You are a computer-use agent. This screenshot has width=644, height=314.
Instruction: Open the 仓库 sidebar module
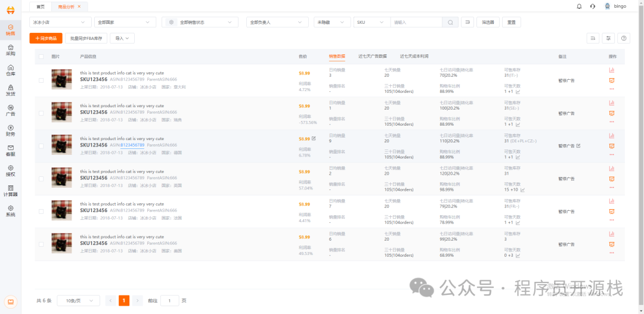[x=11, y=70]
